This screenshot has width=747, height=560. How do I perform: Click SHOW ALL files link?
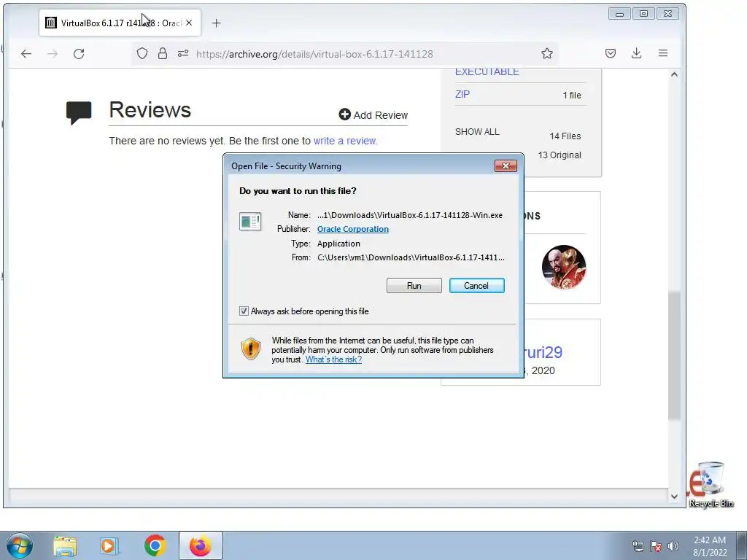[x=477, y=132]
